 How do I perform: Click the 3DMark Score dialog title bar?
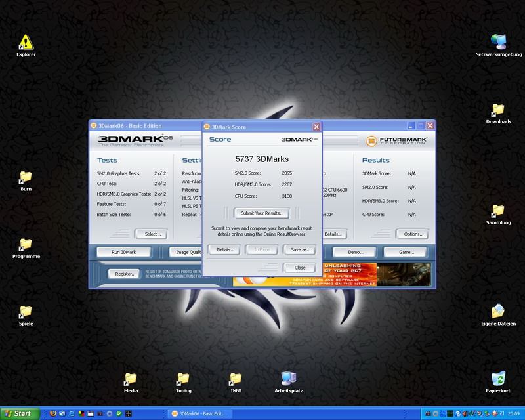262,127
